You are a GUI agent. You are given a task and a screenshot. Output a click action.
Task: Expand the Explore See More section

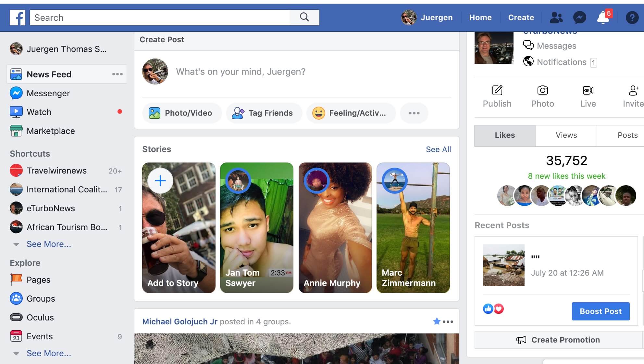point(49,353)
